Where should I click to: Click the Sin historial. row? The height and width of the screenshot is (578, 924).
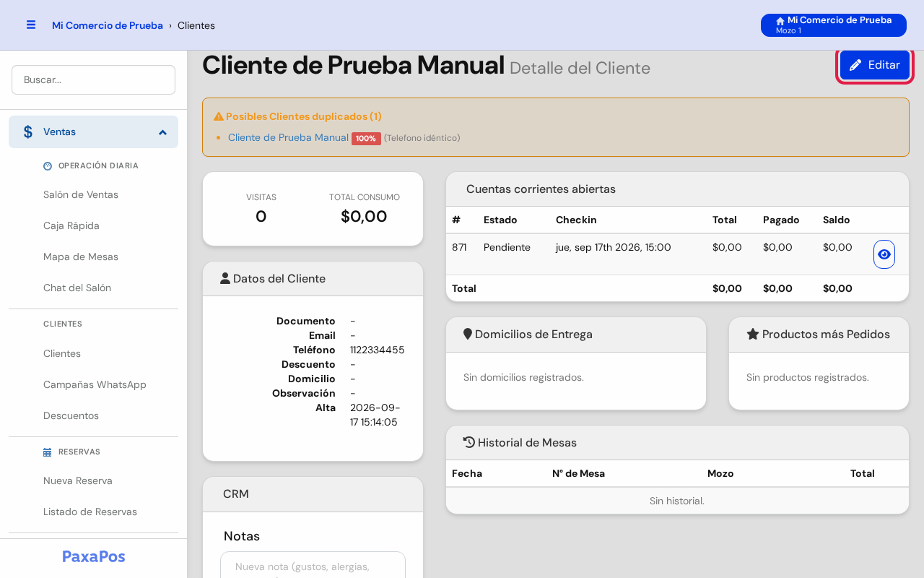point(677,501)
